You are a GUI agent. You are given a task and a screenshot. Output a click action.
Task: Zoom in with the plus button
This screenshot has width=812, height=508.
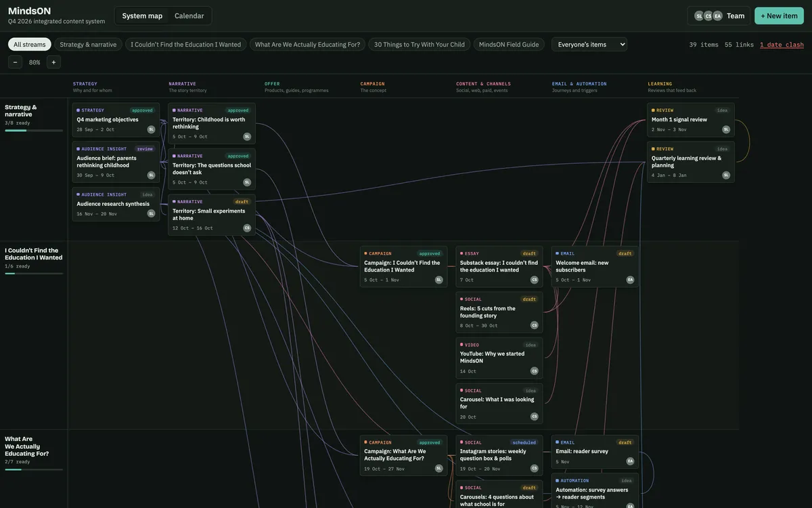tap(53, 62)
